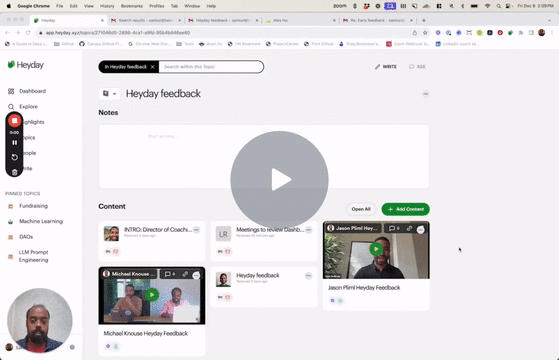Image resolution: width=559 pixels, height=360 pixels.
Task: Bookmark the page with the star icon
Action: [425, 33]
